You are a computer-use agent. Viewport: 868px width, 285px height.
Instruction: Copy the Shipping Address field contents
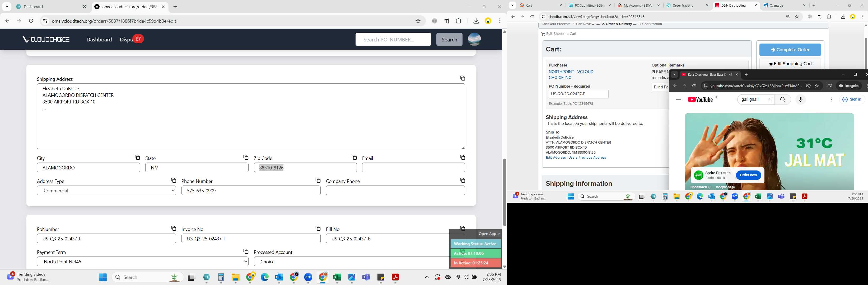click(x=462, y=78)
